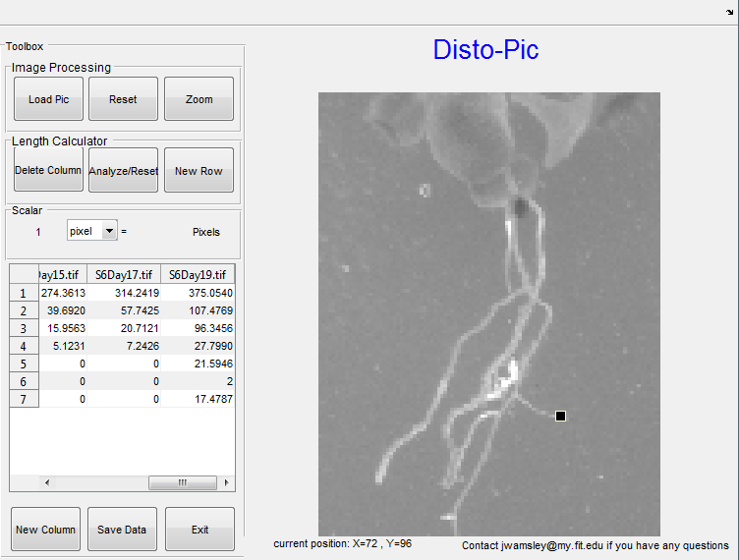Activate the Zoom button
Screen dimensions: 739x560
click(199, 99)
